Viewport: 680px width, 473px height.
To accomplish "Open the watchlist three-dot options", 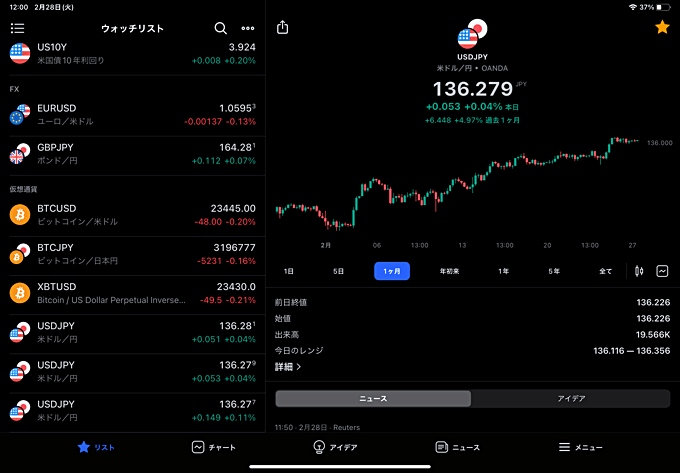I will 248,28.
